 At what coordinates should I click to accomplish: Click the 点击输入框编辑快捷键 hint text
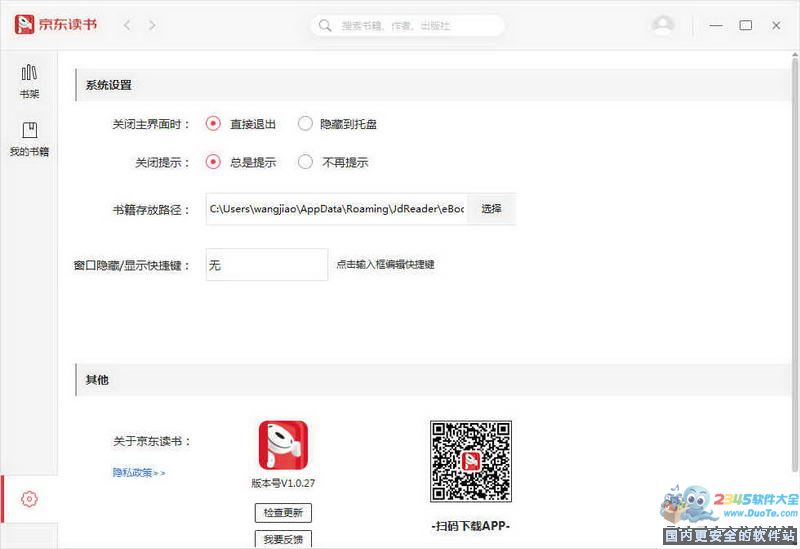[x=385, y=264]
